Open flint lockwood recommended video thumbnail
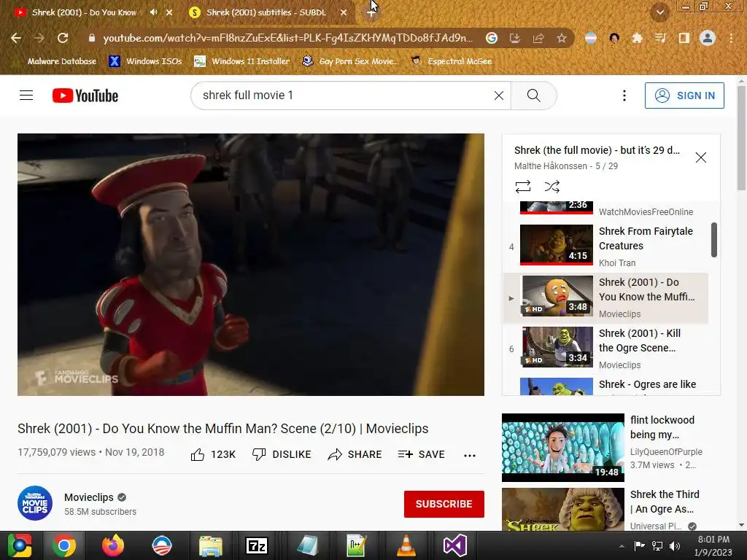 point(562,448)
